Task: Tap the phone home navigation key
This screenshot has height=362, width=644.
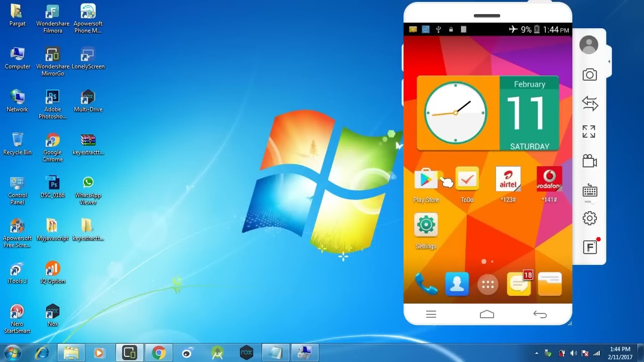Action: point(487,314)
